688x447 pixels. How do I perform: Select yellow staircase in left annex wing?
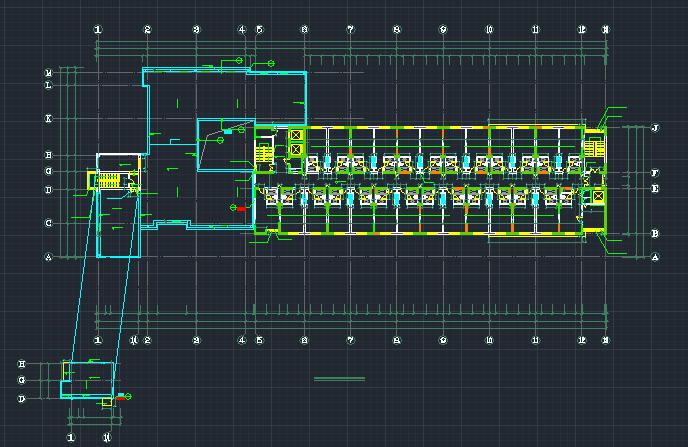tap(107, 181)
